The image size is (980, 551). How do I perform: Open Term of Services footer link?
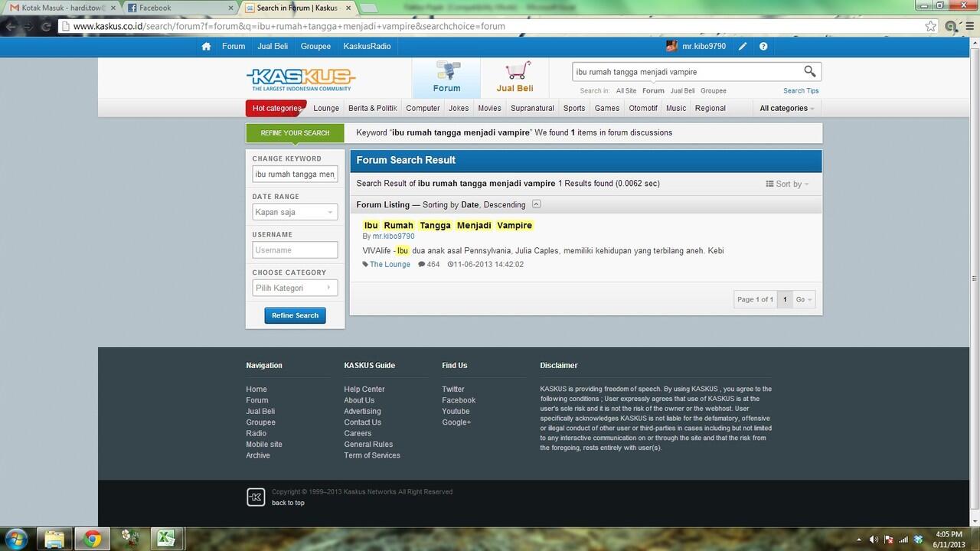[x=372, y=455]
